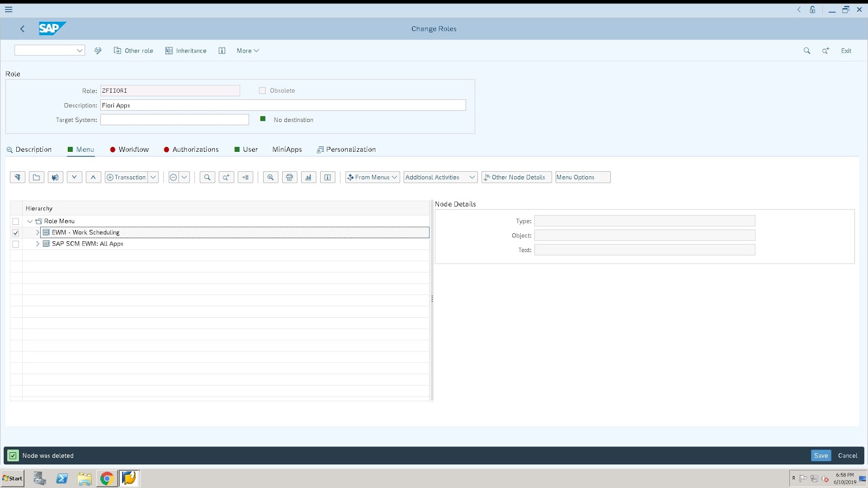Click the find next icon in menu toolbar
The width and height of the screenshot is (868, 488).
tap(226, 177)
